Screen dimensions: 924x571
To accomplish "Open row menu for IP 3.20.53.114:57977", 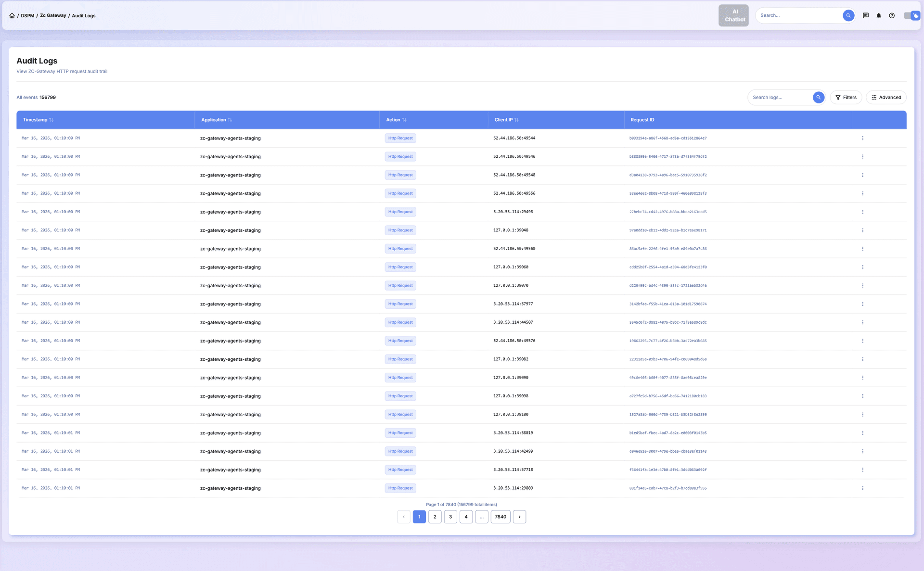I will (x=862, y=304).
